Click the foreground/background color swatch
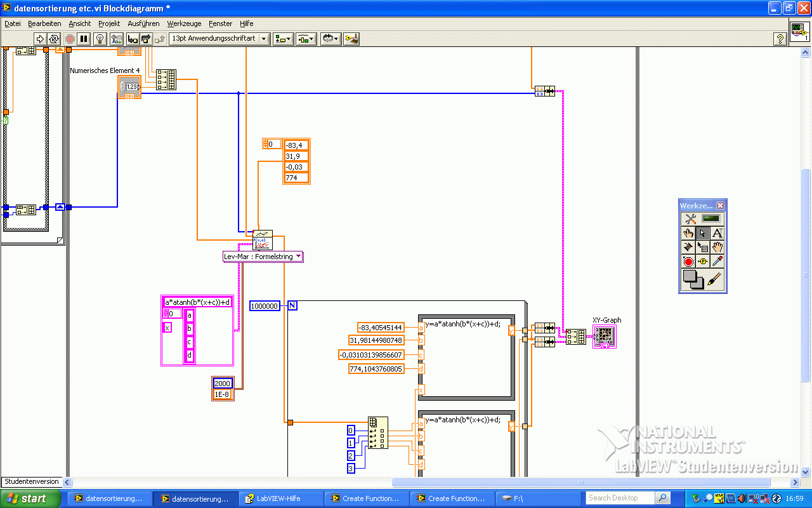 pyautogui.click(x=693, y=280)
